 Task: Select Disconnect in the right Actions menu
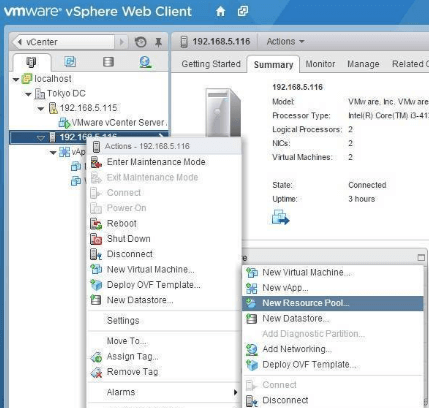(333, 400)
